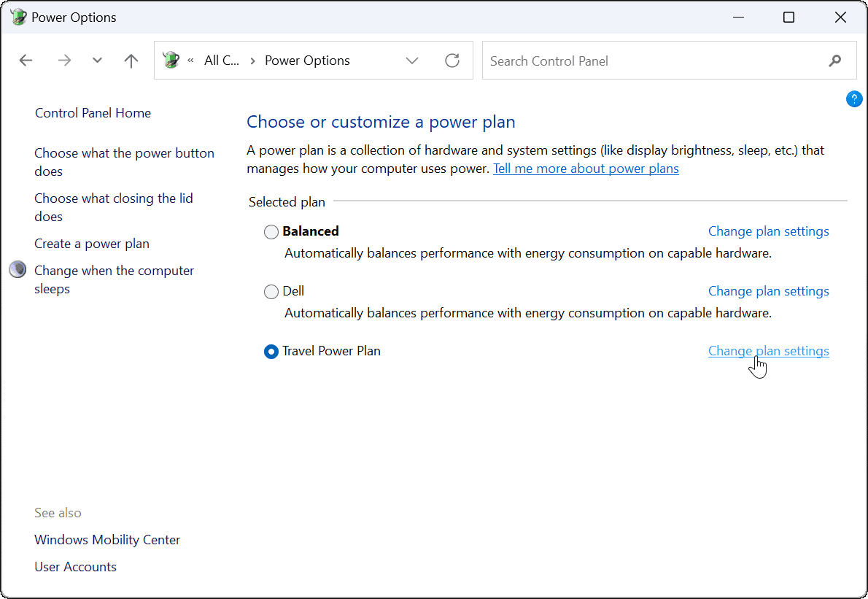Open the address bar dropdown arrow

(412, 61)
